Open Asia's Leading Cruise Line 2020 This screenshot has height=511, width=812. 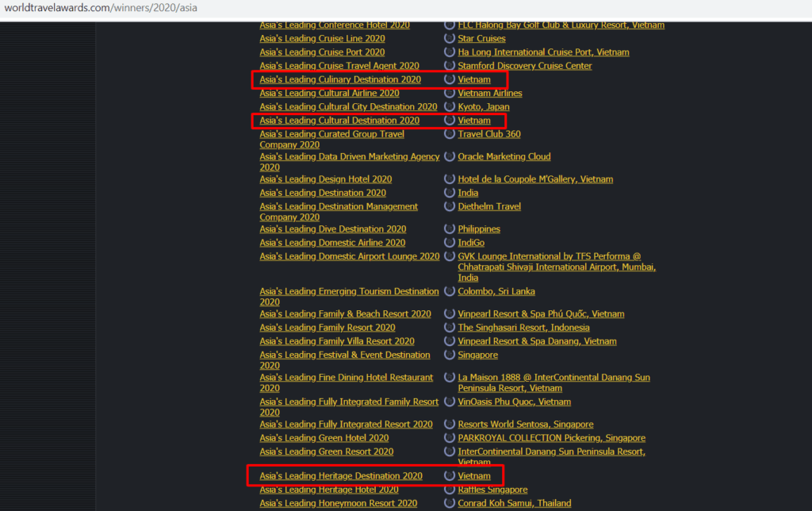coord(322,38)
